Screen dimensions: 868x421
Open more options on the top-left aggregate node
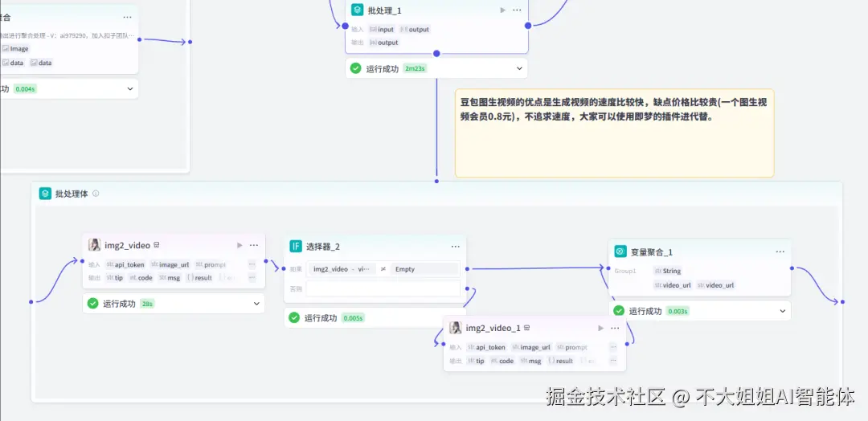127,17
